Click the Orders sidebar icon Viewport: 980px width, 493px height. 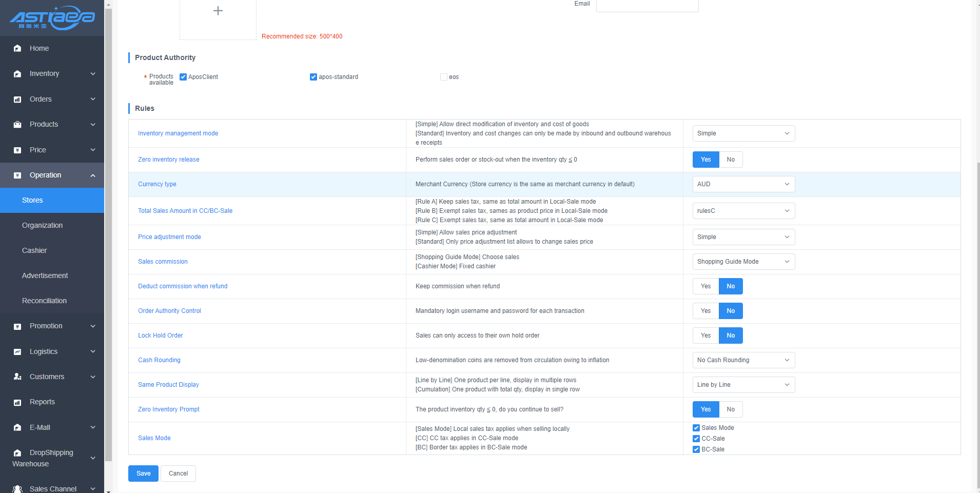point(17,100)
